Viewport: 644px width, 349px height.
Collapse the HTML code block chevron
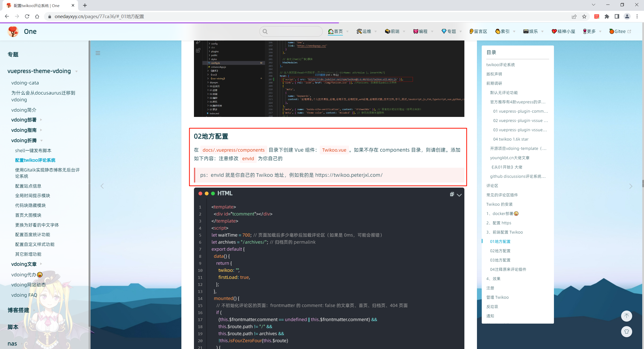point(459,195)
